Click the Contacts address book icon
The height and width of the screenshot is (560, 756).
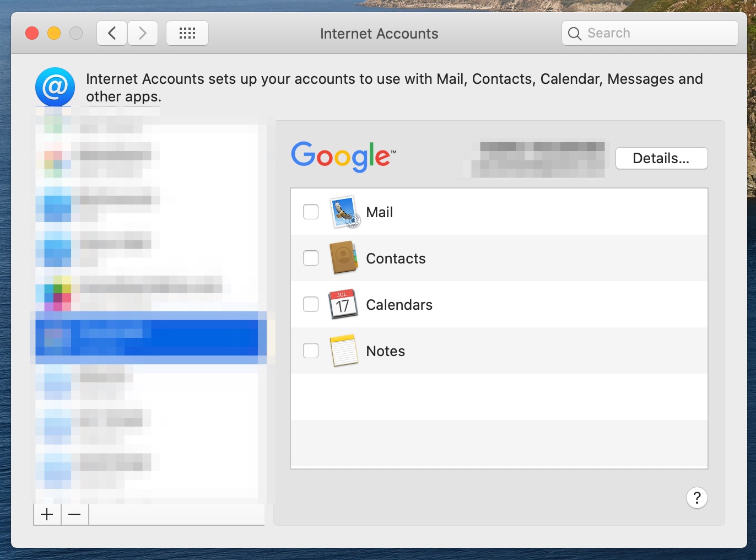click(x=344, y=258)
